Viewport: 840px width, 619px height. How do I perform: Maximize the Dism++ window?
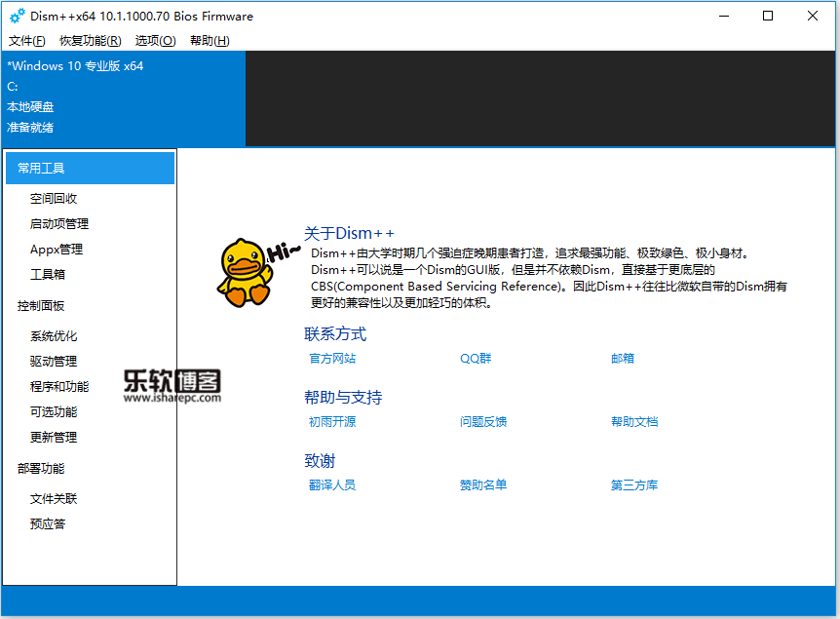click(768, 16)
